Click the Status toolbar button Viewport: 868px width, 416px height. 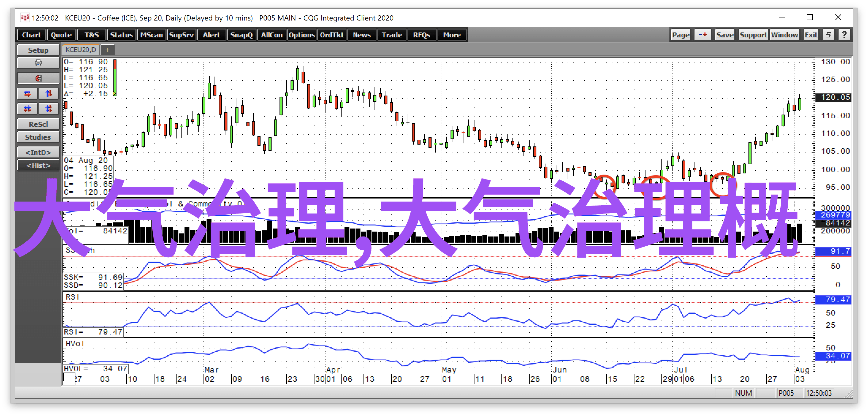[x=121, y=35]
